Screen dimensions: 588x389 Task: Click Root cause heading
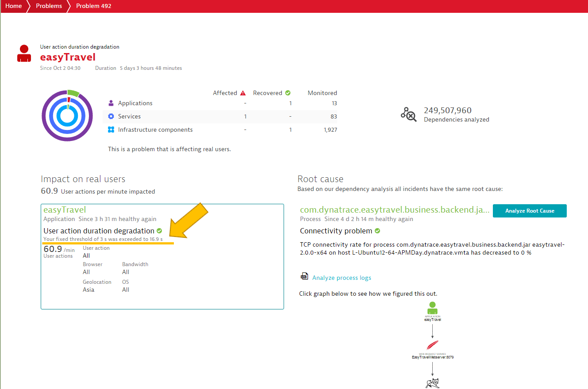coord(320,179)
